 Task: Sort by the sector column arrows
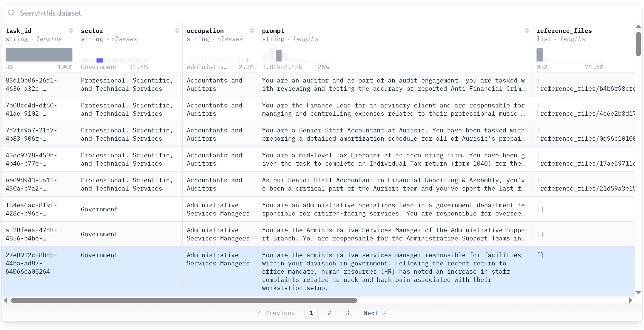(177, 31)
